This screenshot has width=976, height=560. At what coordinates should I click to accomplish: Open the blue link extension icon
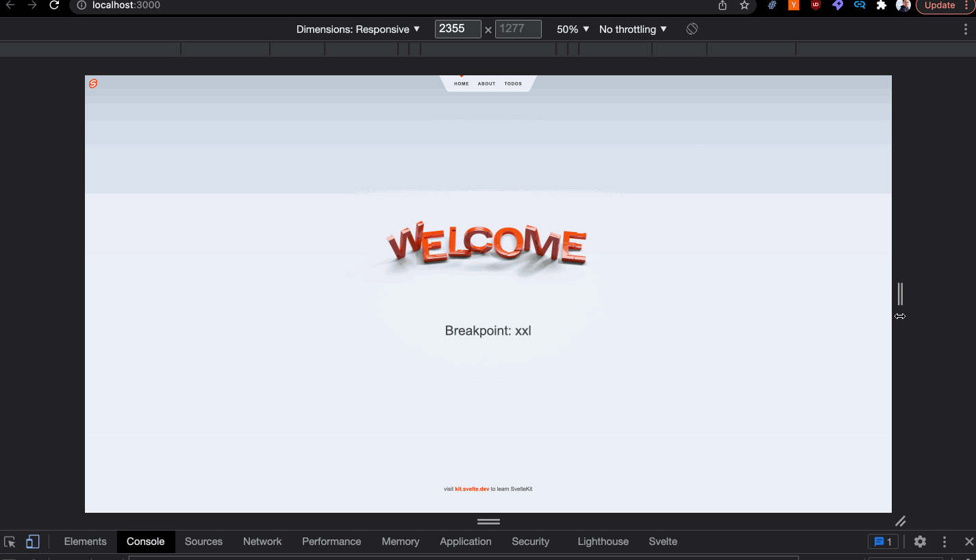860,5
